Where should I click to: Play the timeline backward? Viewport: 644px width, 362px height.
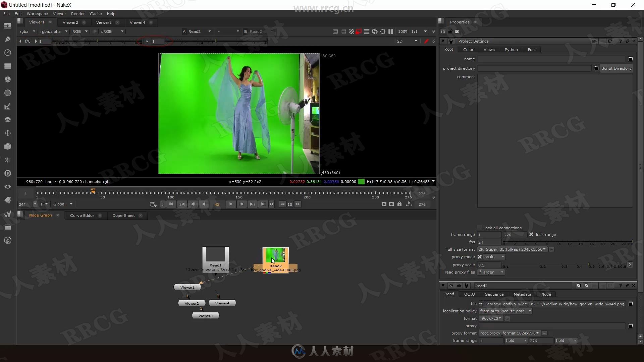(x=204, y=204)
